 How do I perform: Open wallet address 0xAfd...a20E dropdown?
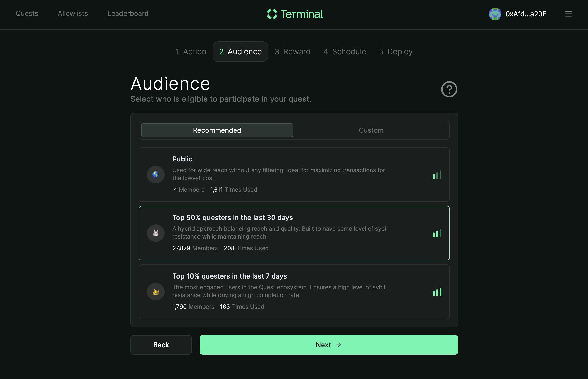[x=526, y=14]
